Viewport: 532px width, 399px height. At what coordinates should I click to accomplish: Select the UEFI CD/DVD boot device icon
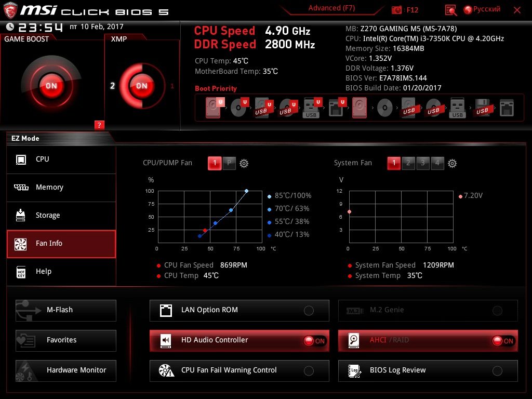(239, 108)
